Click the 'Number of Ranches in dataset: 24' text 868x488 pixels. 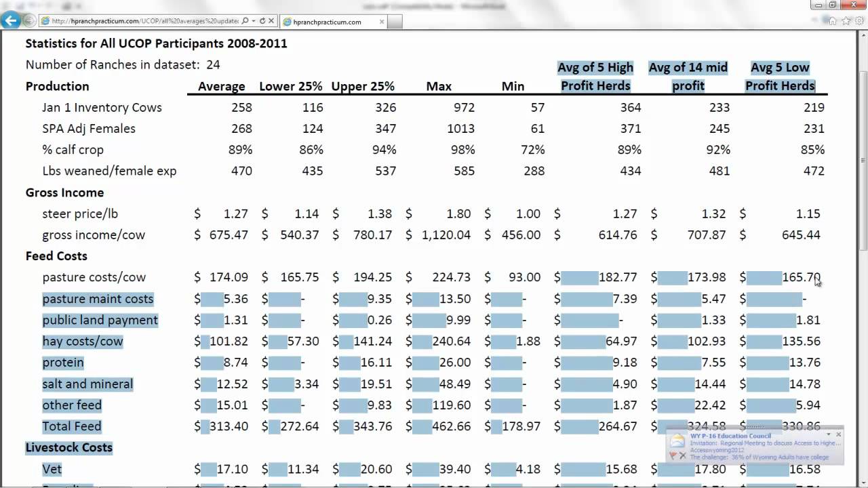123,65
